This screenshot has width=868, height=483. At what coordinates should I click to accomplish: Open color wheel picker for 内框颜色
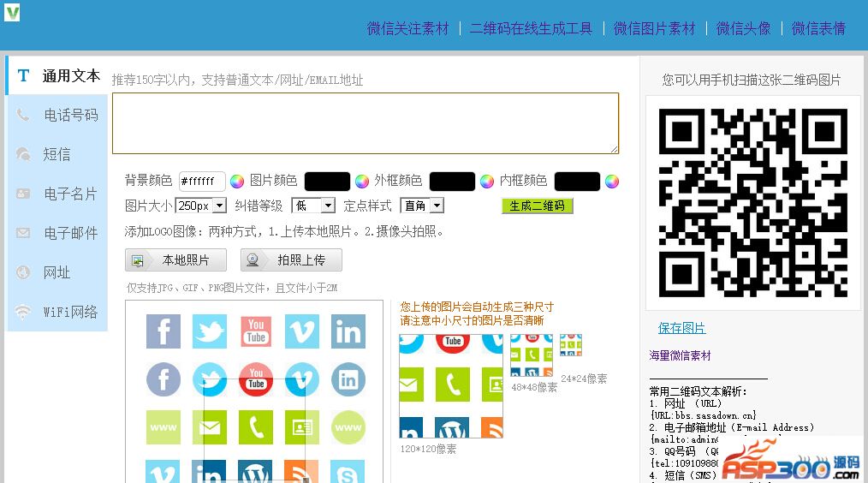click(x=612, y=182)
